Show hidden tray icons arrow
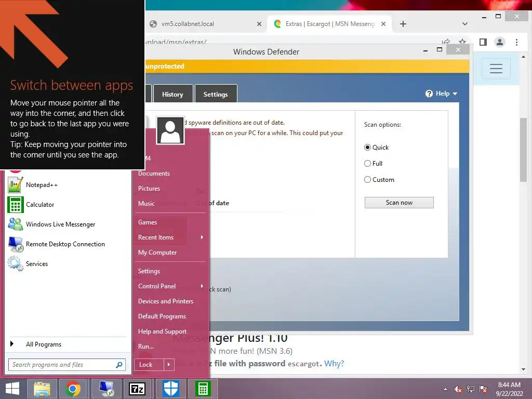 coord(445,390)
